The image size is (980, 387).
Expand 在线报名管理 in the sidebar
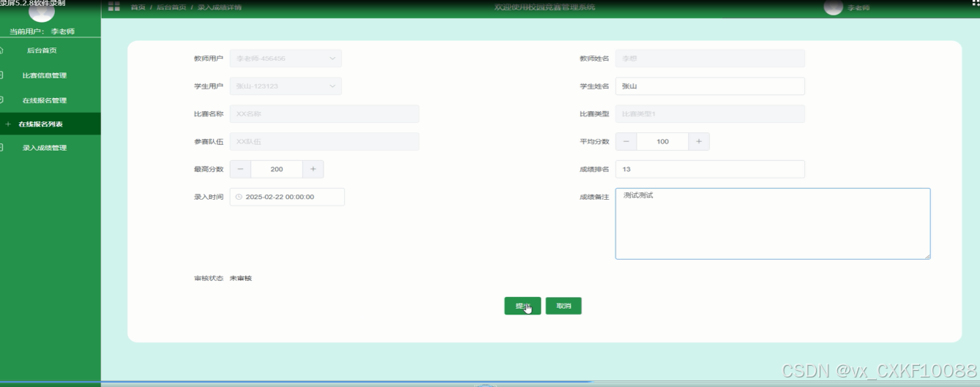(x=45, y=100)
